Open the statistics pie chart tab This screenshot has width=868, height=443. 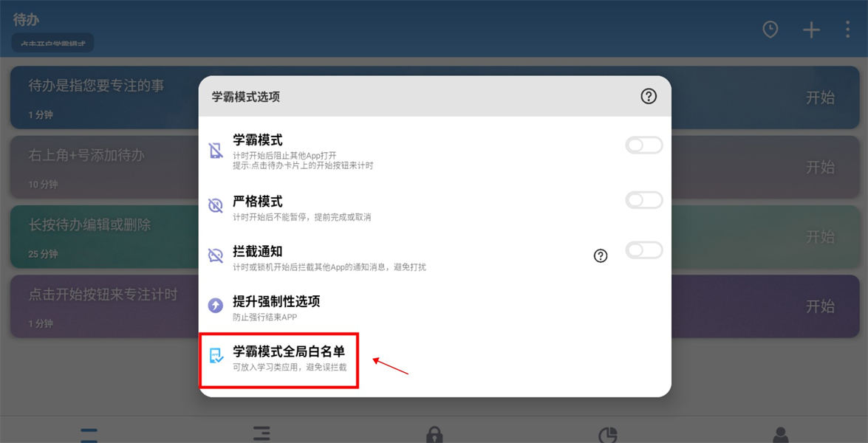tap(608, 435)
